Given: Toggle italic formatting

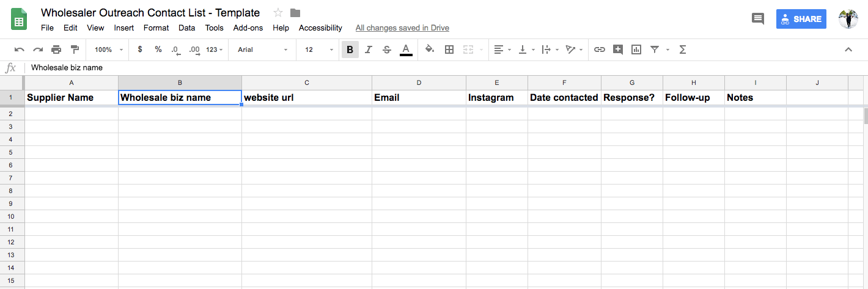Looking at the screenshot, I should (369, 49).
